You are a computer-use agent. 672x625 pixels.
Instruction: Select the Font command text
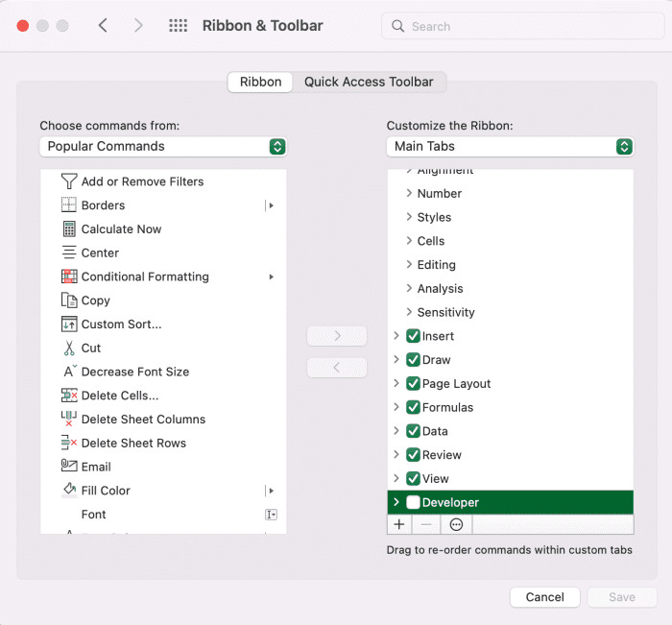coord(93,515)
